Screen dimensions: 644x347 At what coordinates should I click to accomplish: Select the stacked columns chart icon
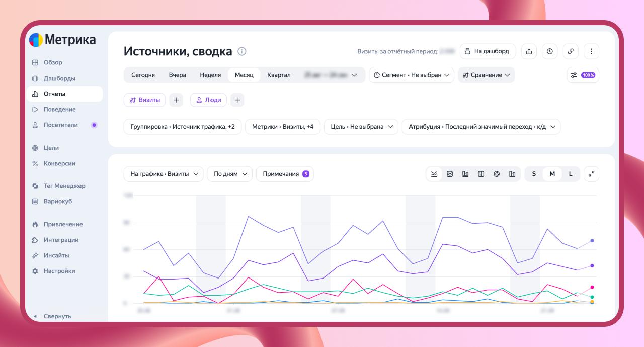[x=481, y=174]
